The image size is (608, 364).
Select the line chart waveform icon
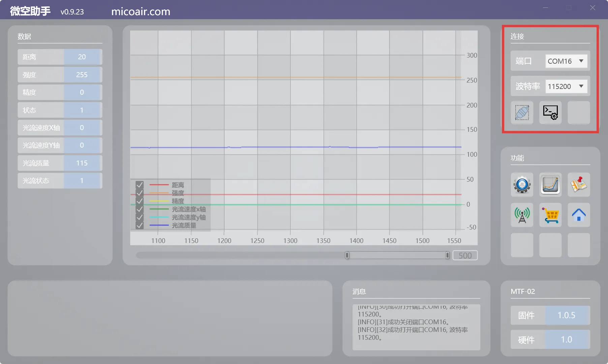coord(550,185)
